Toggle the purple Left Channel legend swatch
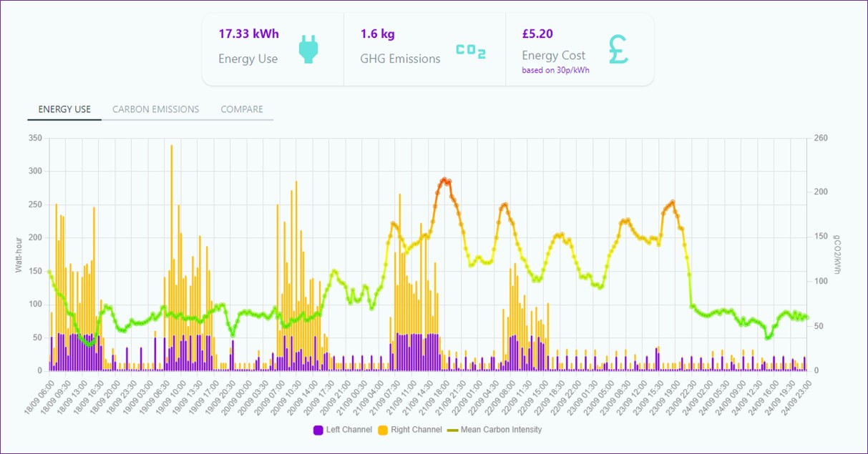The width and height of the screenshot is (868, 454). (x=318, y=430)
